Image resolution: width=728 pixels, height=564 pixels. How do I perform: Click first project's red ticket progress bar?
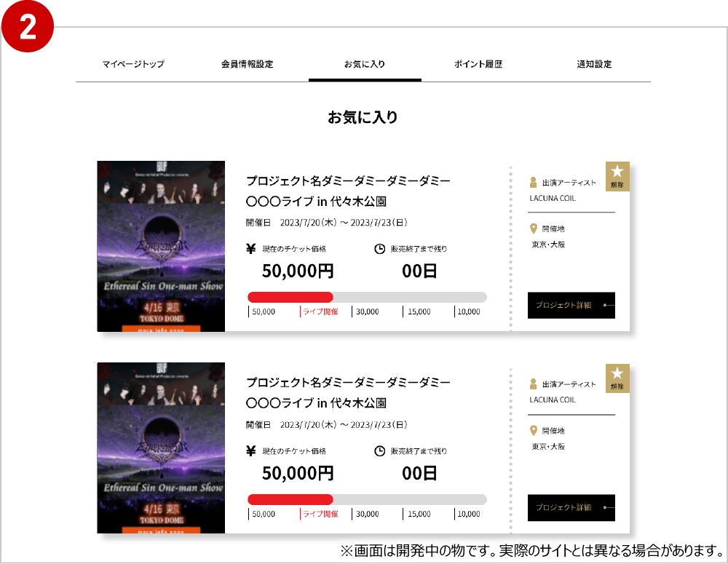[x=290, y=297]
